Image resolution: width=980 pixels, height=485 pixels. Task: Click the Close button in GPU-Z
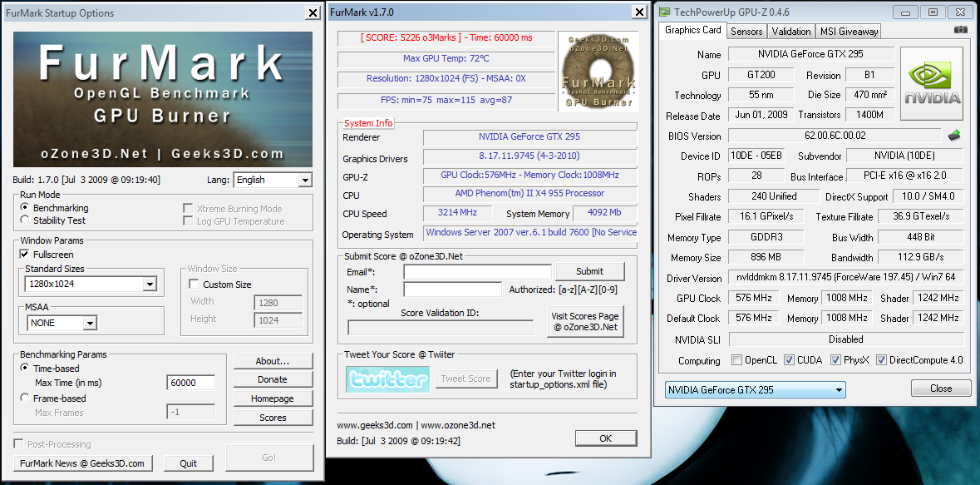941,388
